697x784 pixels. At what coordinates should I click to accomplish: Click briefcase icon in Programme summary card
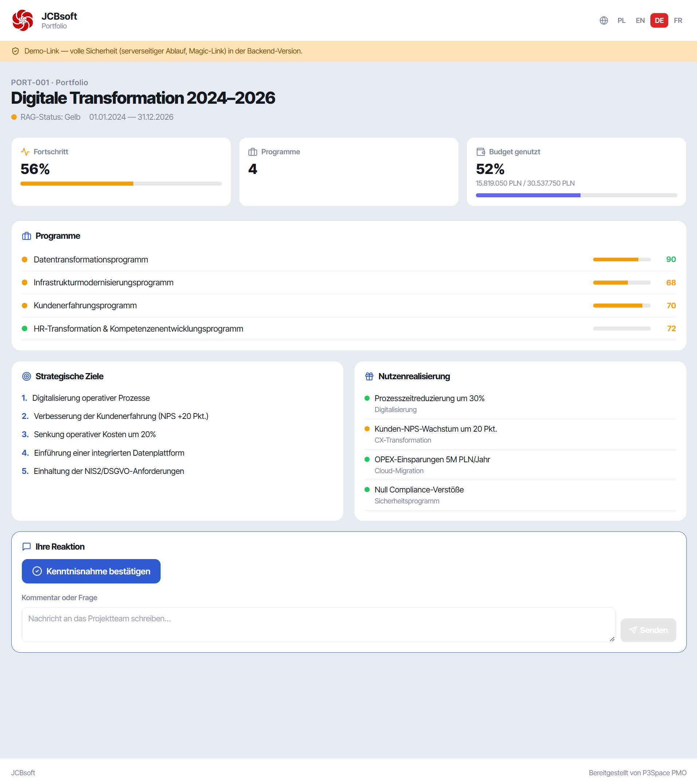pos(253,152)
